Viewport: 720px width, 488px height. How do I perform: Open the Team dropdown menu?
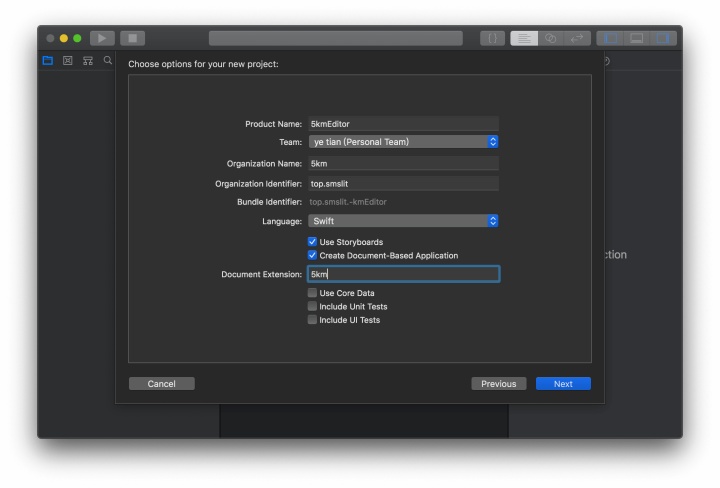point(403,142)
